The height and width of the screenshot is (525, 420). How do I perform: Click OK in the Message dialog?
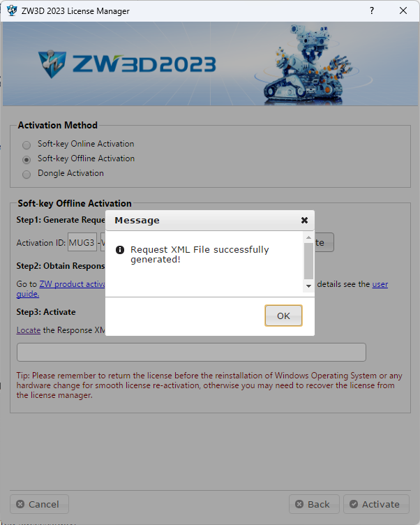[x=283, y=316]
